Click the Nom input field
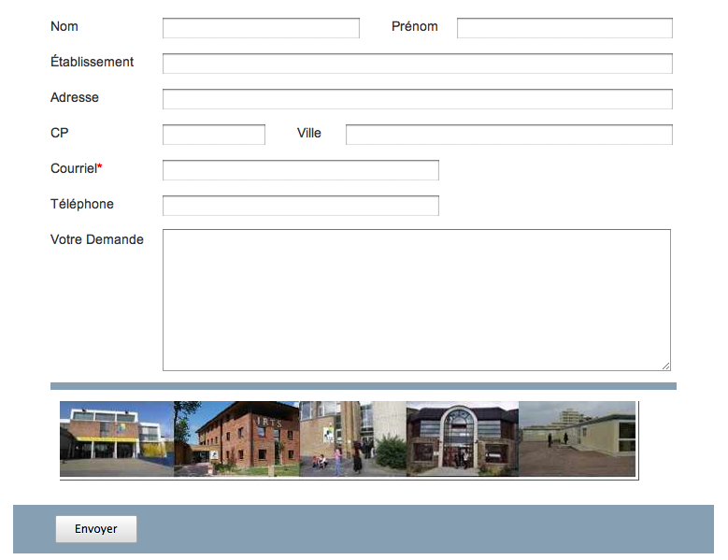 click(x=261, y=28)
